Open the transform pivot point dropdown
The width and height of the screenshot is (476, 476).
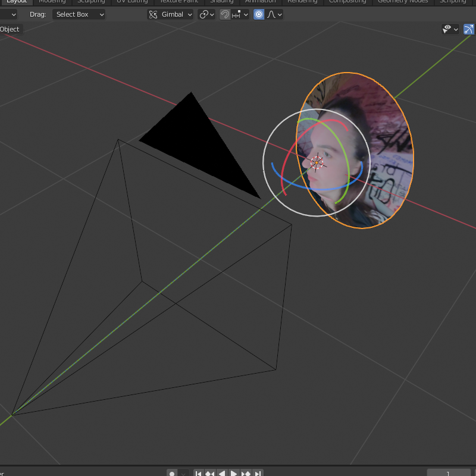[x=206, y=14]
